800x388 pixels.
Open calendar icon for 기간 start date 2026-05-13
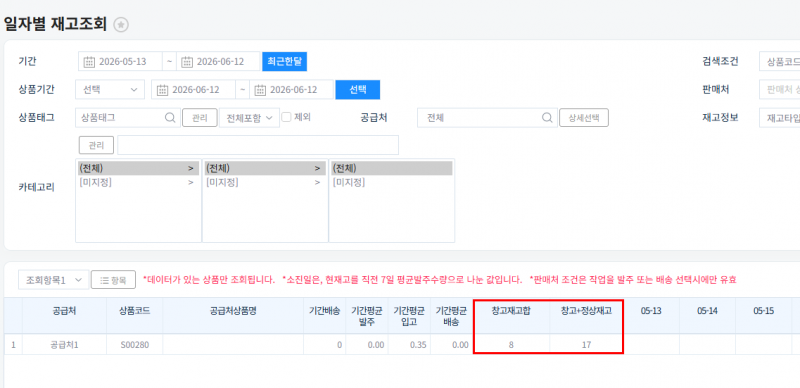click(x=89, y=62)
